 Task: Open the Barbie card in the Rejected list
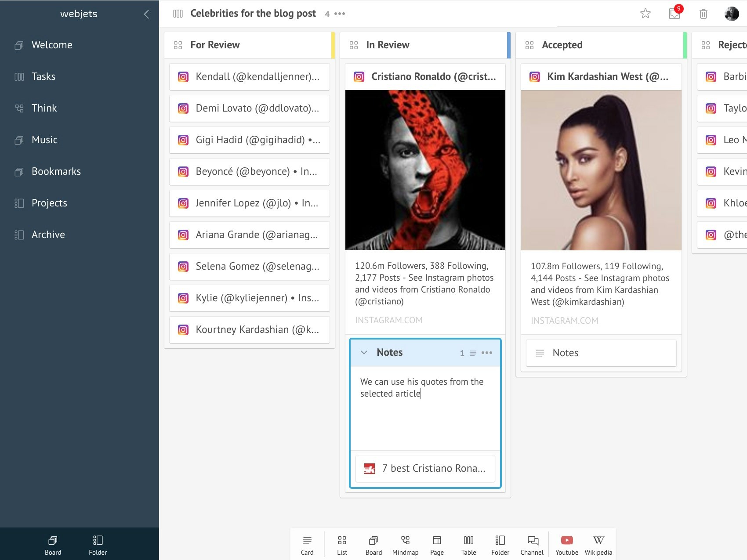[722, 77]
